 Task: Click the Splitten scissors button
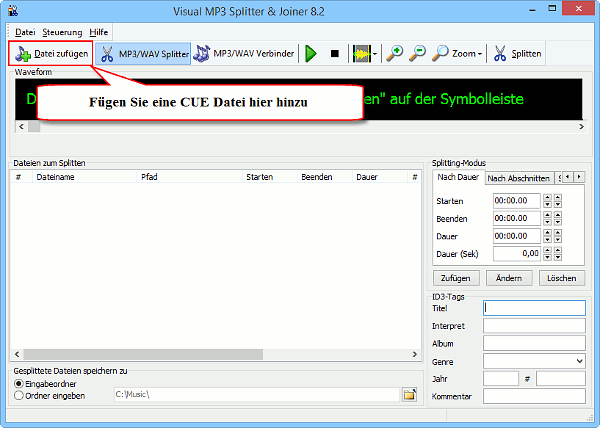517,54
